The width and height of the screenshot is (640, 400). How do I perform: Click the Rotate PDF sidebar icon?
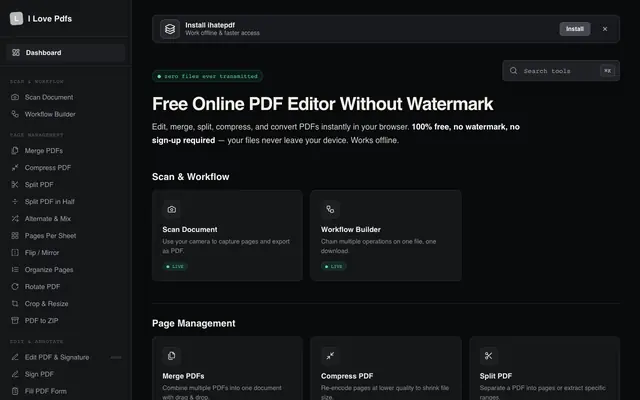tap(15, 287)
